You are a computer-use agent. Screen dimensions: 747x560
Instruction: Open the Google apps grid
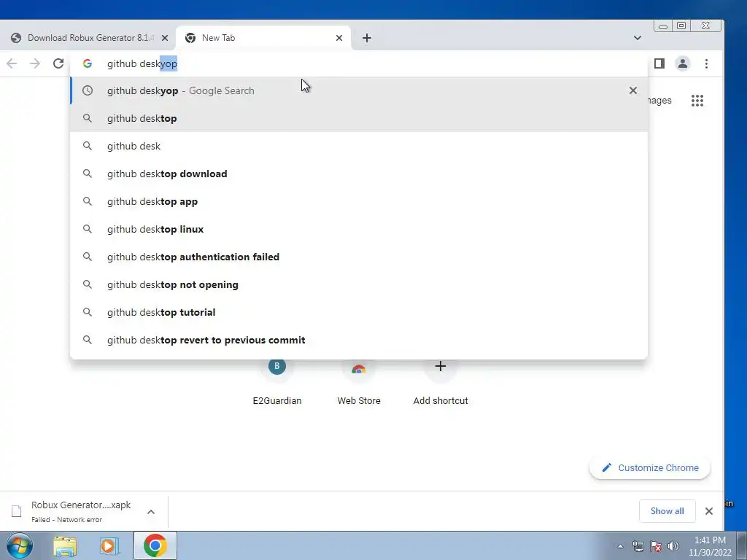click(x=697, y=101)
